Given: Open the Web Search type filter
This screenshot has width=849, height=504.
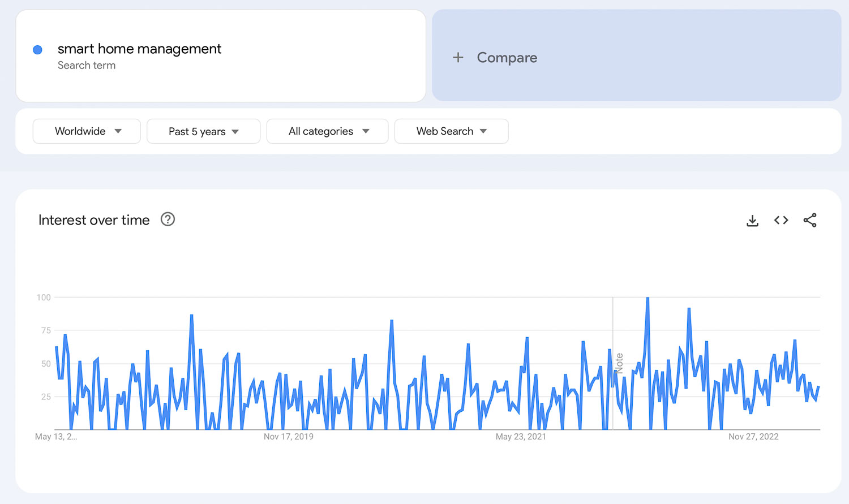Looking at the screenshot, I should pyautogui.click(x=451, y=131).
